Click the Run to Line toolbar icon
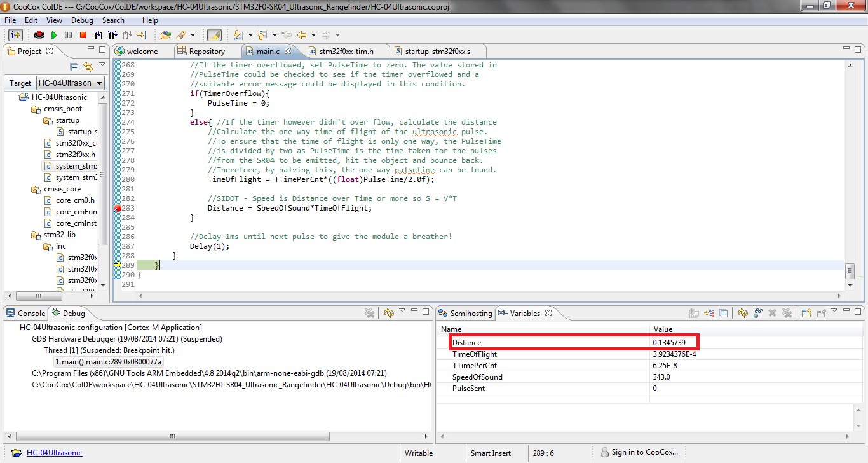Viewport: 868px width, 463px height. pyautogui.click(x=142, y=35)
